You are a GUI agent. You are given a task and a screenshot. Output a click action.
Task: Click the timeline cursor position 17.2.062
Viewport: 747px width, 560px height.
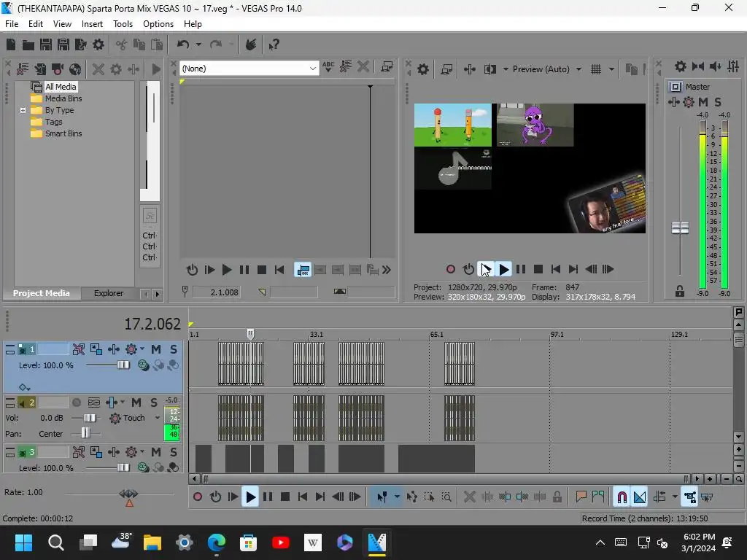point(152,324)
